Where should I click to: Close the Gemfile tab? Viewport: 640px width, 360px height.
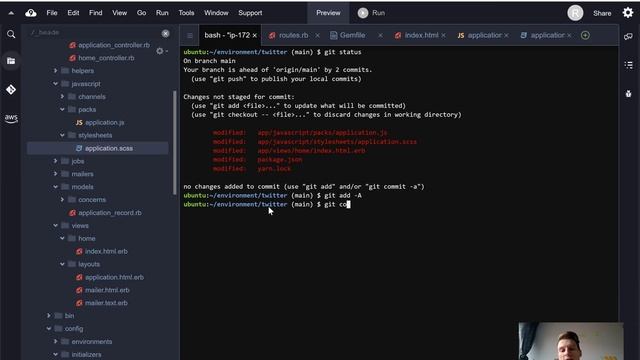point(380,36)
